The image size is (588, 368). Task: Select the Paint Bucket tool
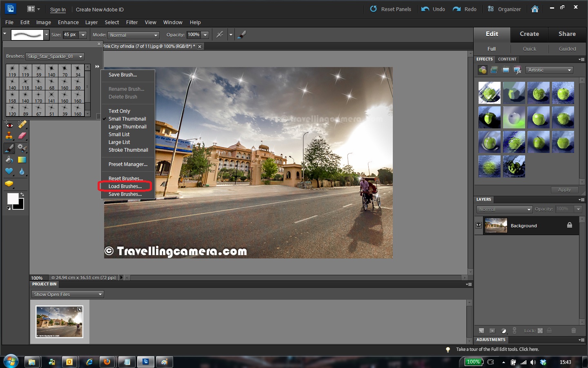pyautogui.click(x=9, y=160)
